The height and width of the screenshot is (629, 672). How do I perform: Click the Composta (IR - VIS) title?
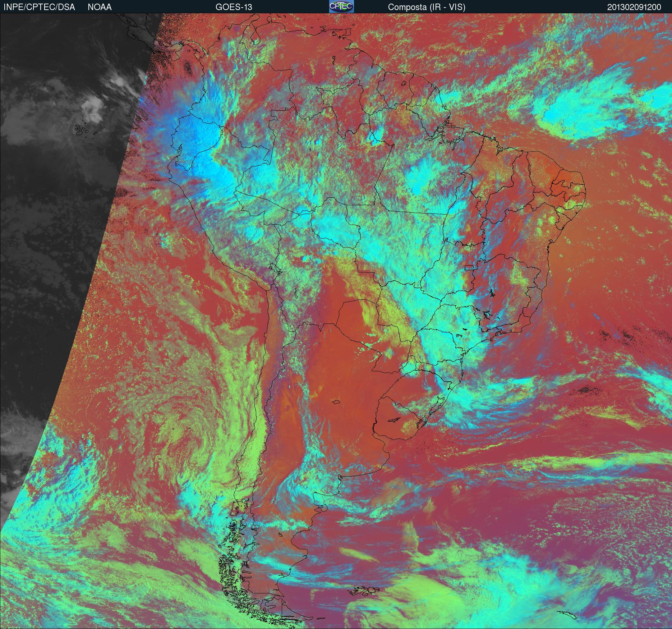coord(427,7)
